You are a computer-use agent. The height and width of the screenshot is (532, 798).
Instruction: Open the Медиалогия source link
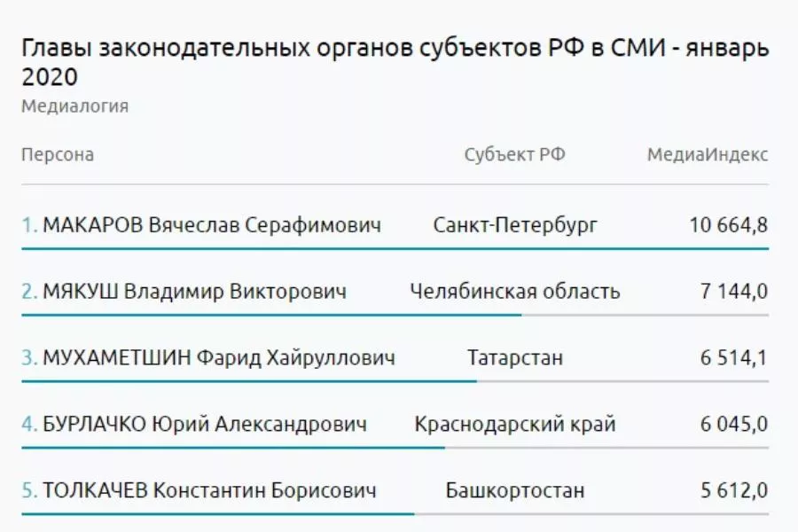coord(74,106)
